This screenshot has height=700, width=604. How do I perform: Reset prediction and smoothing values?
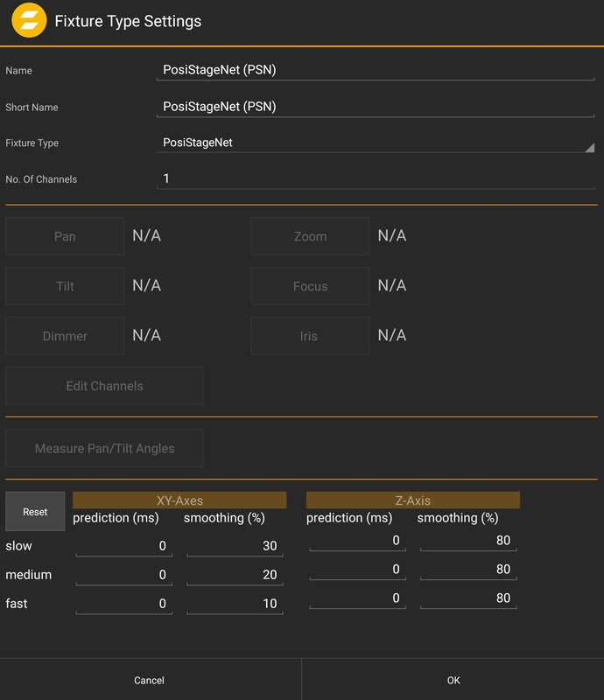(35, 512)
